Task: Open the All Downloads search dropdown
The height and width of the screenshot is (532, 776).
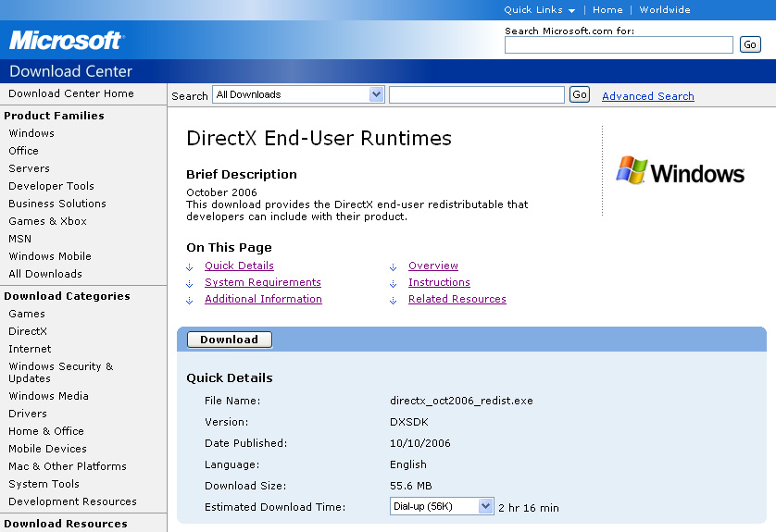Action: point(376,94)
